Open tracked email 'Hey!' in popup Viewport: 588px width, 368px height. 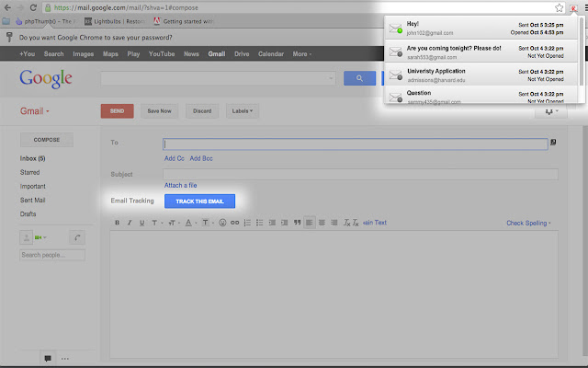tap(481, 29)
